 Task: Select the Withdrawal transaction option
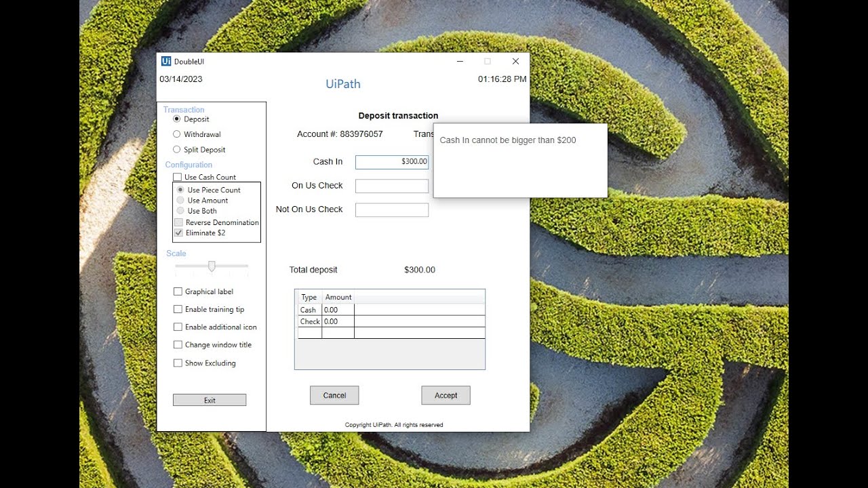[x=177, y=134]
